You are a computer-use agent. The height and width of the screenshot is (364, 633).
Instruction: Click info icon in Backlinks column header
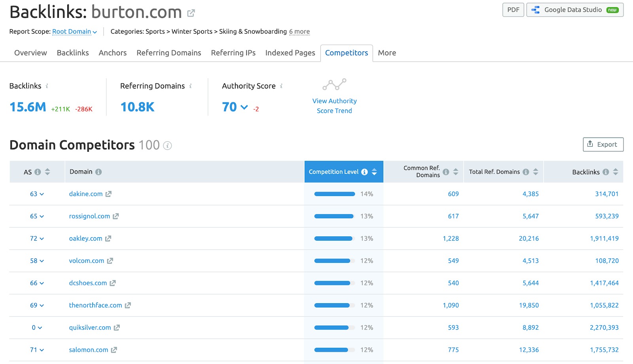pos(606,172)
